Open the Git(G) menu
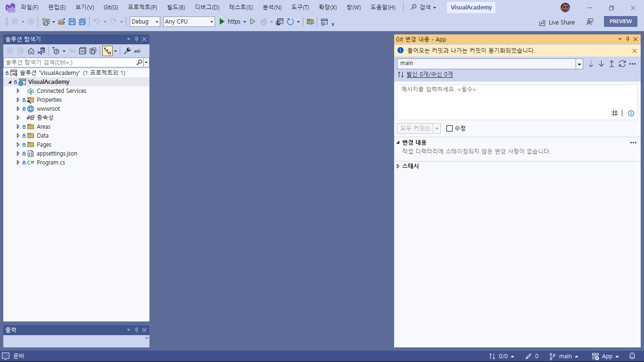This screenshot has height=362, width=644. click(111, 8)
